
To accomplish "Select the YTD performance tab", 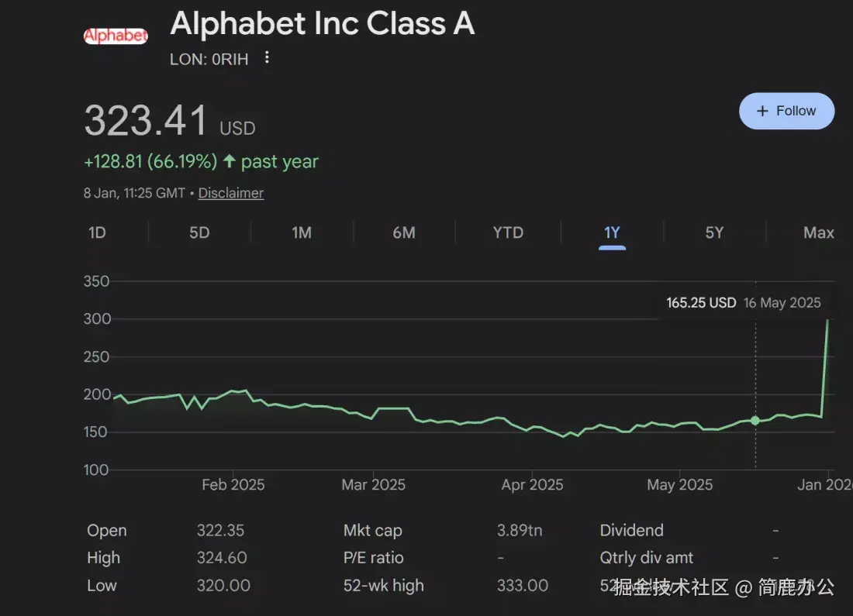I will [x=507, y=232].
